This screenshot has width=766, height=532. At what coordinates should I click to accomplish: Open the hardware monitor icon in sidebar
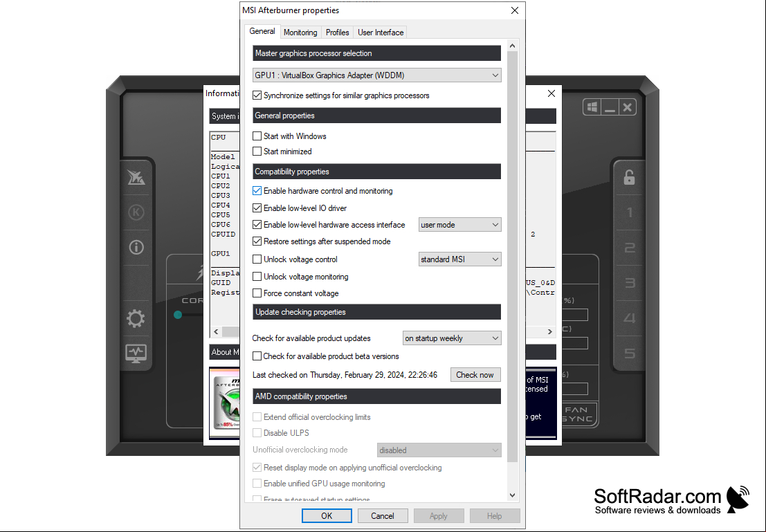pyautogui.click(x=136, y=354)
